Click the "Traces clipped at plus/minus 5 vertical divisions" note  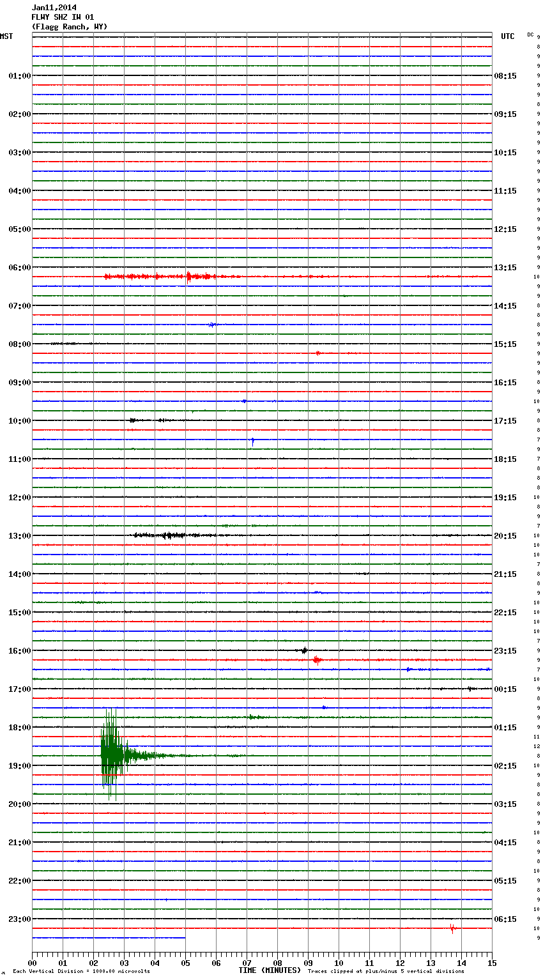386,972
